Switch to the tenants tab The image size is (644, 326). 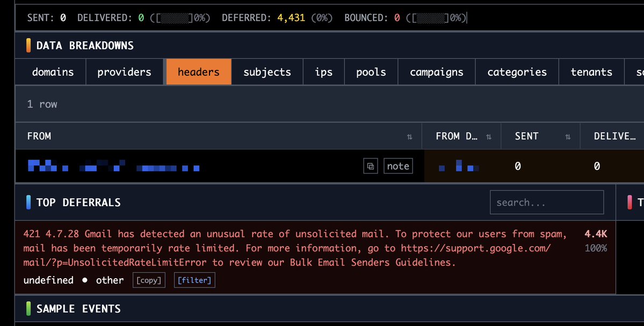tap(591, 72)
